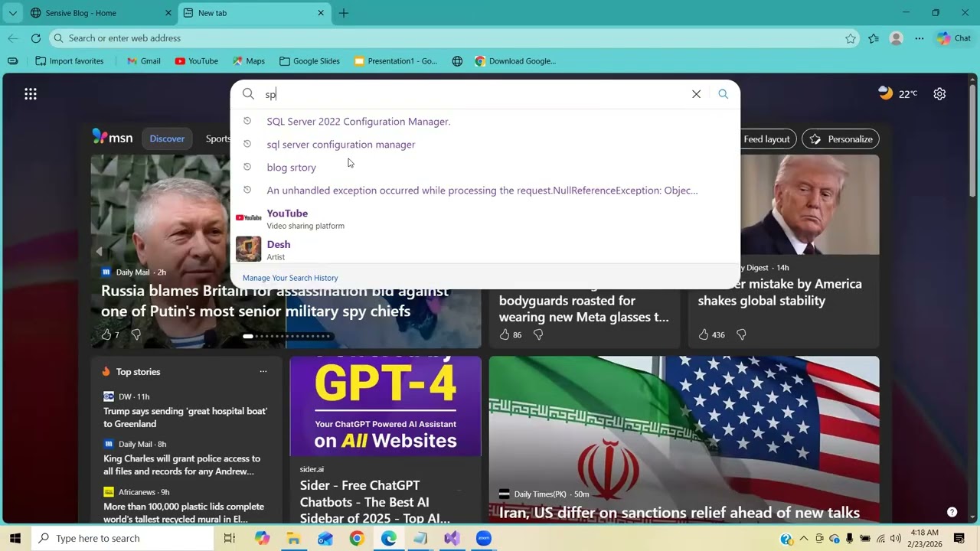
Task: Open Top stories more options ellipsis
Action: tap(263, 372)
